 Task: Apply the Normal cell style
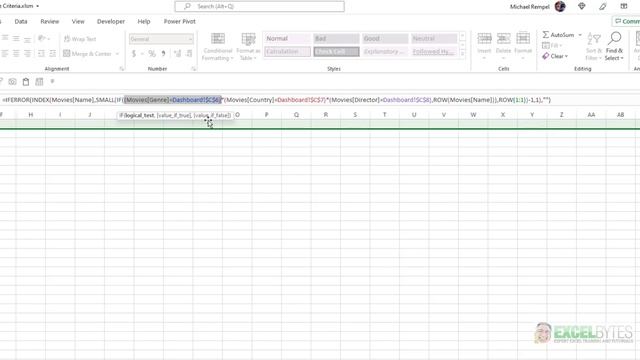pyautogui.click(x=287, y=38)
